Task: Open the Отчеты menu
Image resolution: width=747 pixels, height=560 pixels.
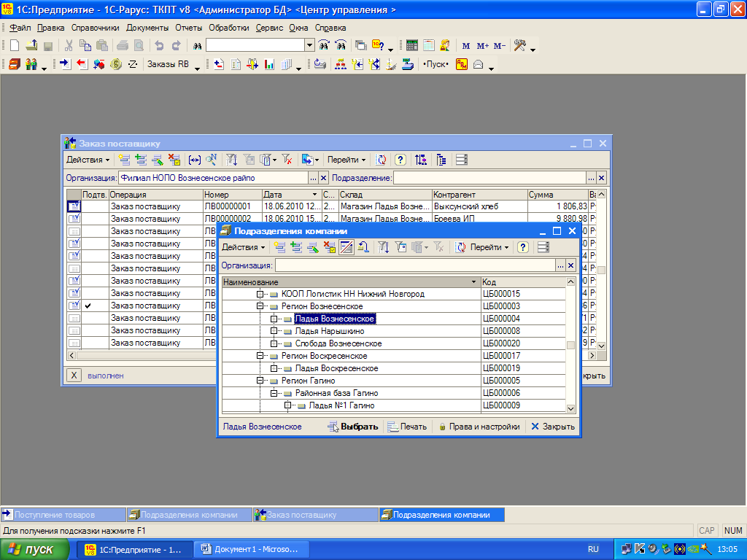Action: click(189, 28)
